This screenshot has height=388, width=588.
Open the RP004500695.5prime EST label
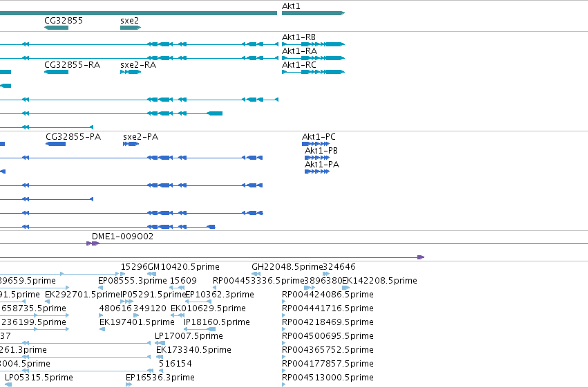[x=328, y=336]
